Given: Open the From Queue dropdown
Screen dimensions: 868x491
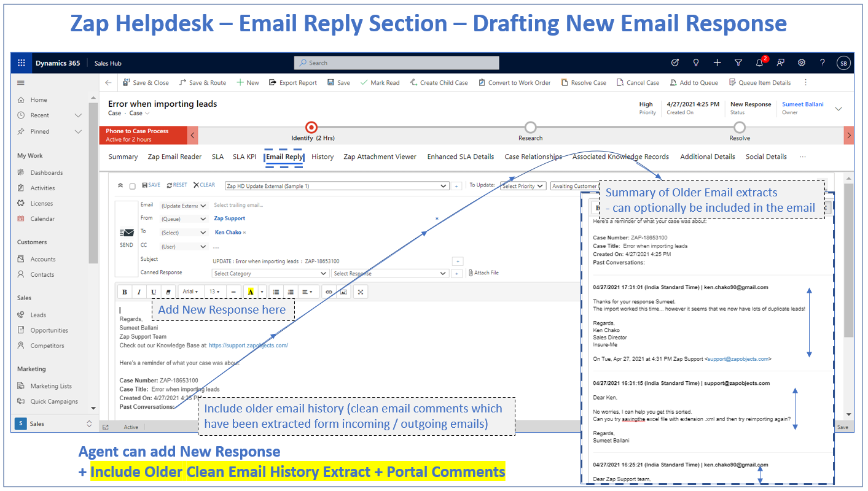Looking at the screenshot, I should pos(184,218).
